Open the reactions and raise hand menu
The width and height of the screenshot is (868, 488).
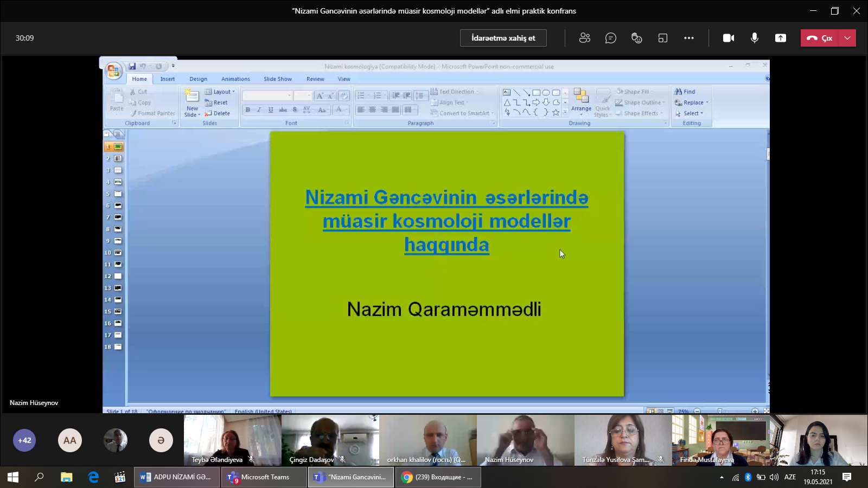636,38
